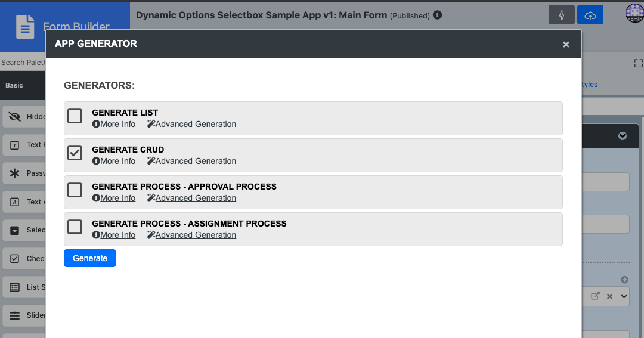This screenshot has height=338, width=644.
Task: Choose the Slider palette element icon
Action: click(15, 315)
